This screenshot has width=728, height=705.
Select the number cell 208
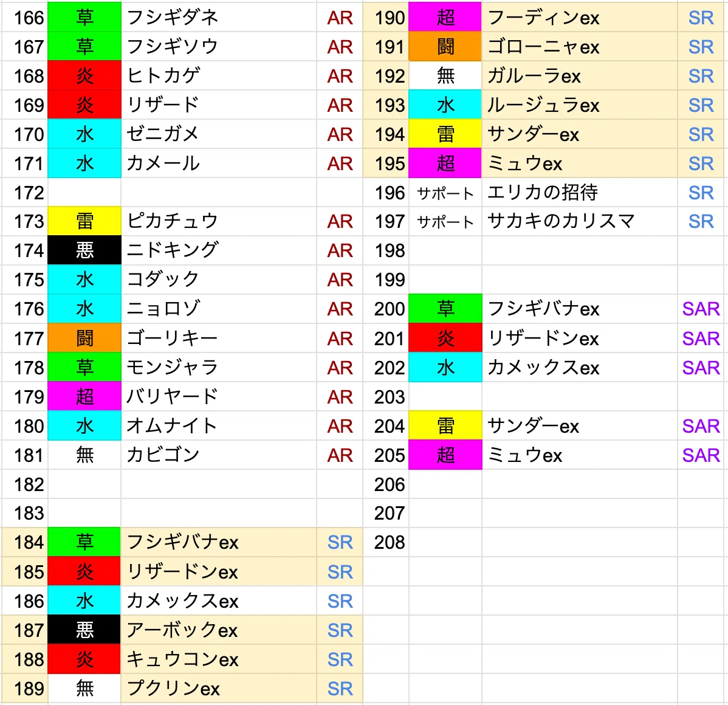pyautogui.click(x=386, y=543)
